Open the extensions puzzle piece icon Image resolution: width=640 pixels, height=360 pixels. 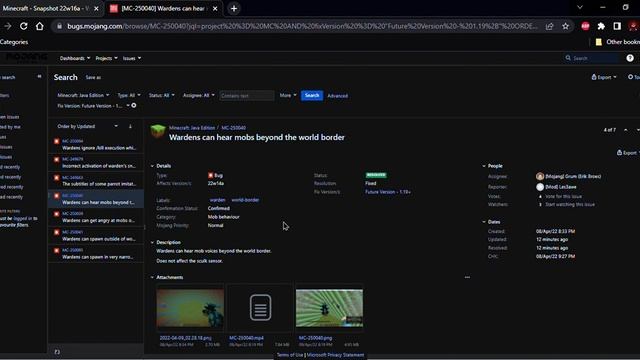pyautogui.click(x=601, y=26)
